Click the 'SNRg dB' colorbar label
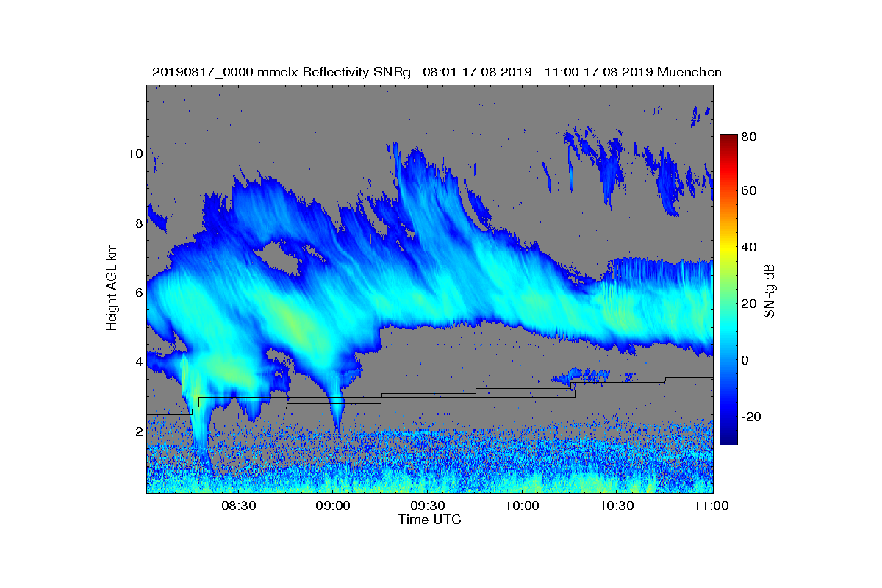Viewport: 882px width, 588px height. [x=770, y=290]
